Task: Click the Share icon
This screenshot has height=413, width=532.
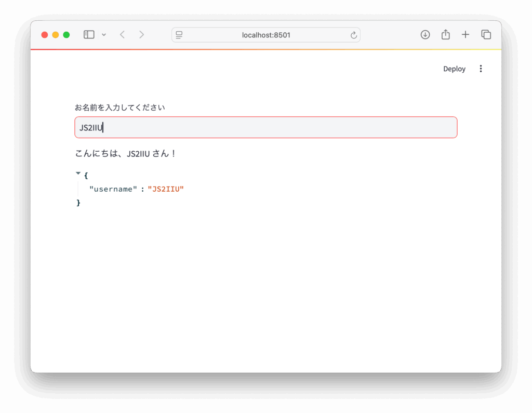Action: tap(445, 34)
